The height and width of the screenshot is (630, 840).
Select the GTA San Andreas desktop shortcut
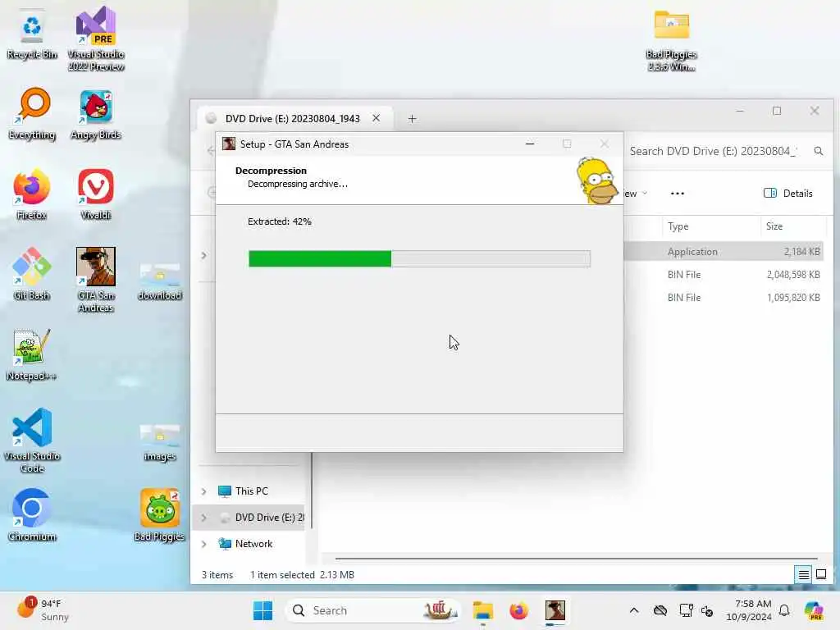coord(96,280)
